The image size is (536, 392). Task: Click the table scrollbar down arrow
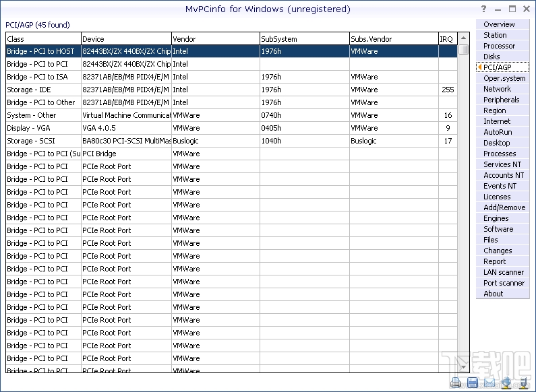coord(464,367)
